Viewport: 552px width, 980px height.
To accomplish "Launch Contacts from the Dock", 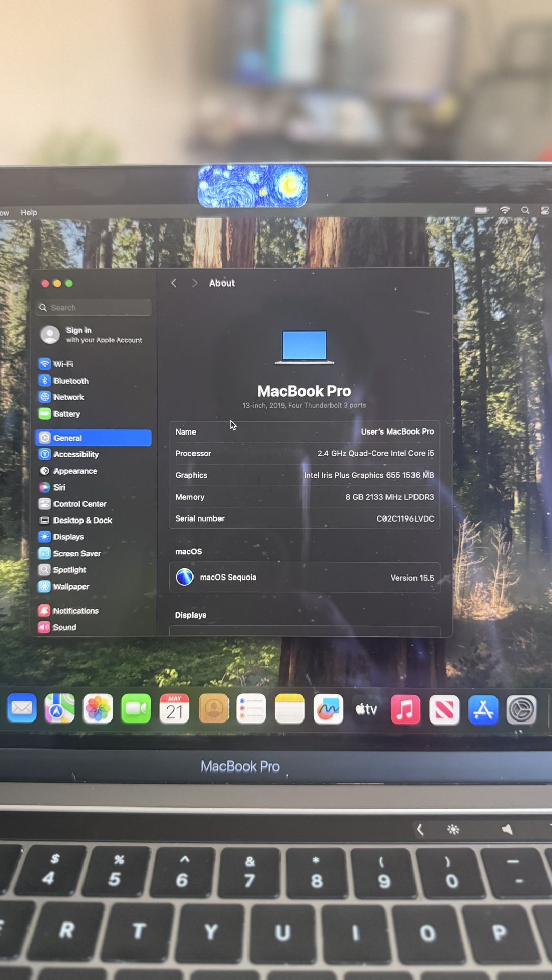I will pyautogui.click(x=213, y=708).
